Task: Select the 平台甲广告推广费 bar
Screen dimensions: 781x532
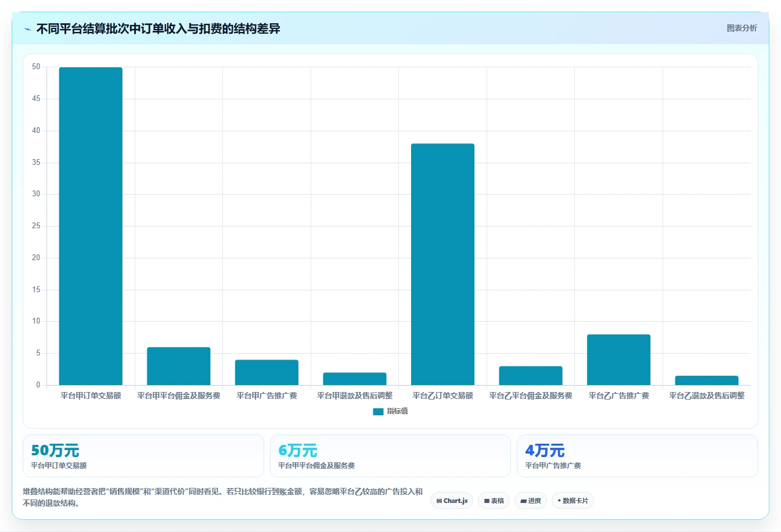Action: pyautogui.click(x=267, y=372)
